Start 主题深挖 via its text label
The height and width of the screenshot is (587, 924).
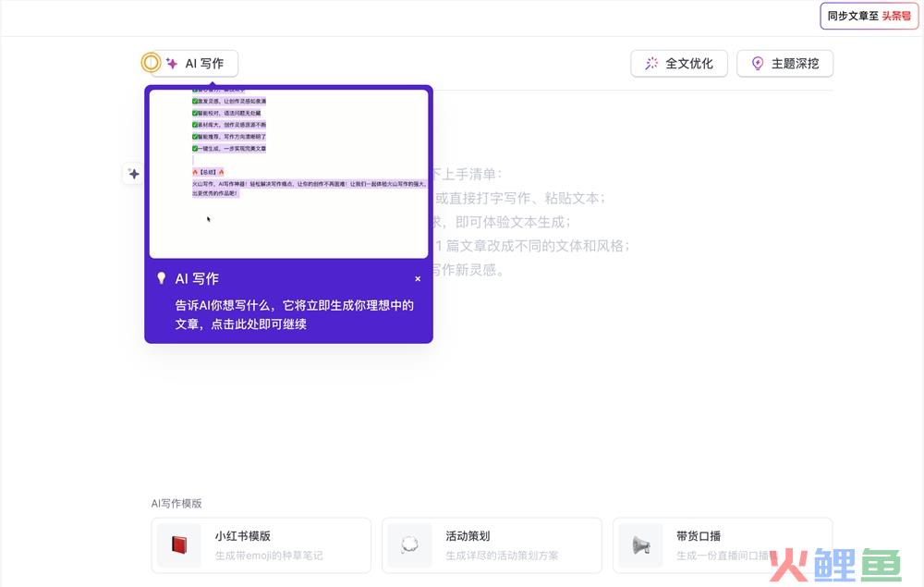[x=796, y=64]
